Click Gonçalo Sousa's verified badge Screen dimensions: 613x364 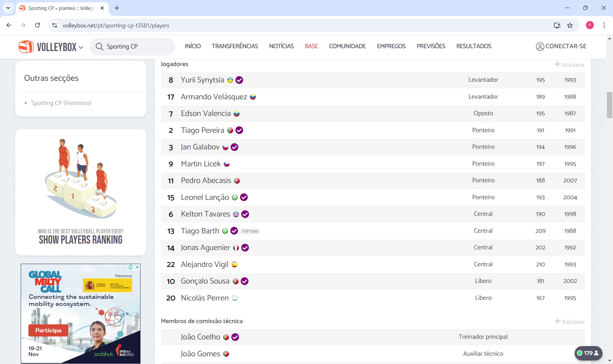tap(245, 281)
